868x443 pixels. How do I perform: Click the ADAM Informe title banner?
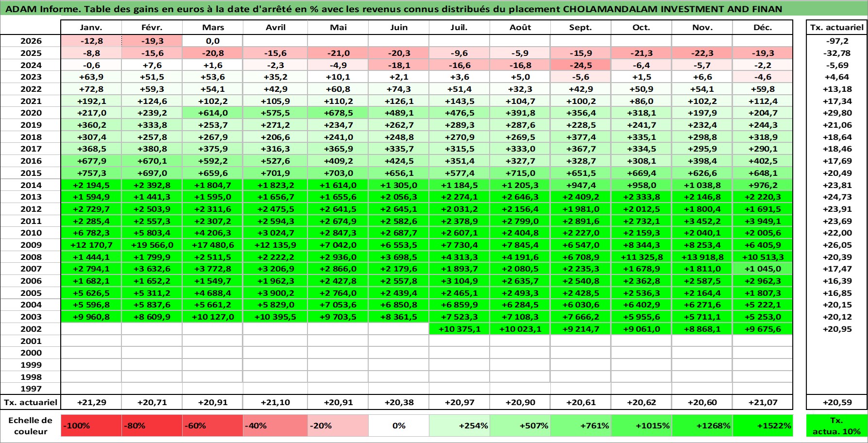434,9
